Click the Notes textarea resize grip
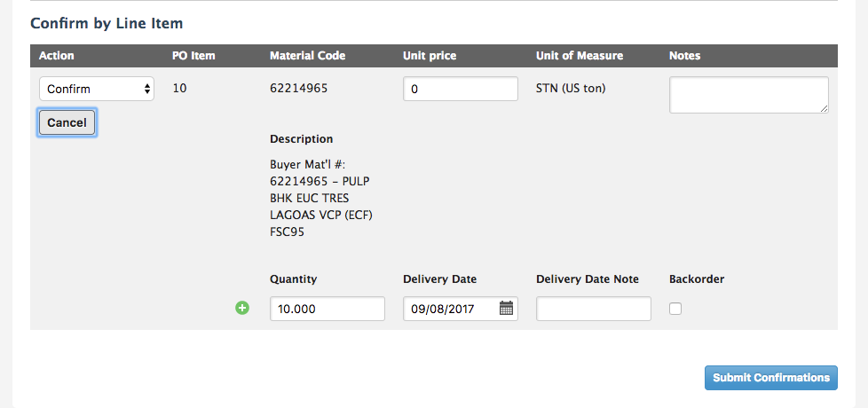Screen dimensions: 868x408 point(825,109)
